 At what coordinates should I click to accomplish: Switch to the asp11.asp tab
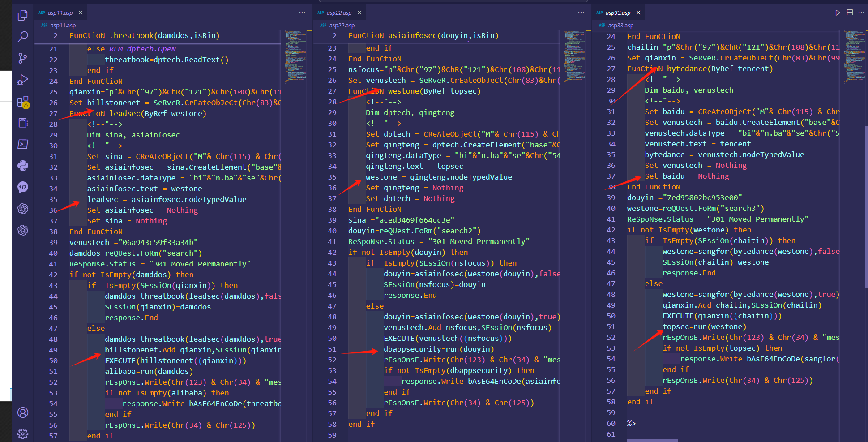[x=60, y=13]
